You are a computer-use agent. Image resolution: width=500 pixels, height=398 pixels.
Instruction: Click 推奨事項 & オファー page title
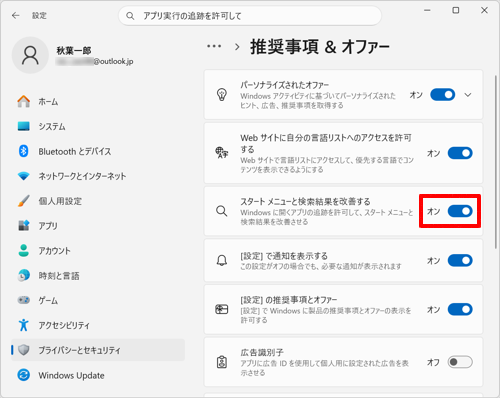(320, 47)
